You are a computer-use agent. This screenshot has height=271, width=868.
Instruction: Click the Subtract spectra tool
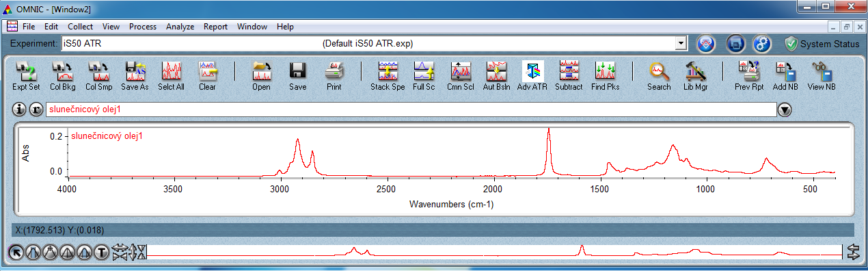click(x=569, y=75)
